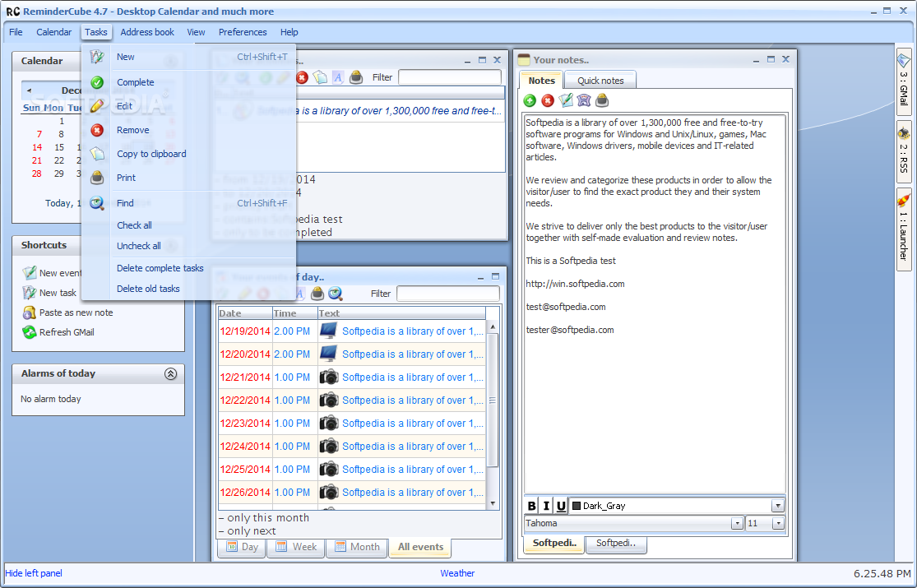The width and height of the screenshot is (917, 588).
Task: Click the RC application logo in title bar
Action: pos(13,12)
